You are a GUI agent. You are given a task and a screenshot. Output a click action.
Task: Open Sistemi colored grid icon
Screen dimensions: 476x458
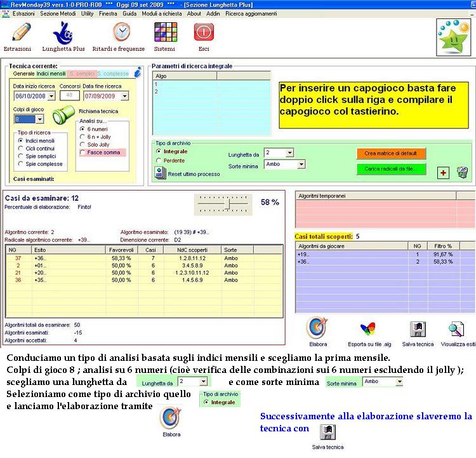pos(166,32)
